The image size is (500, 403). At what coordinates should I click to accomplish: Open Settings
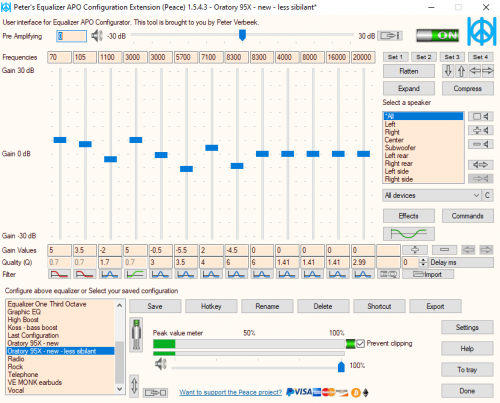coord(467,327)
